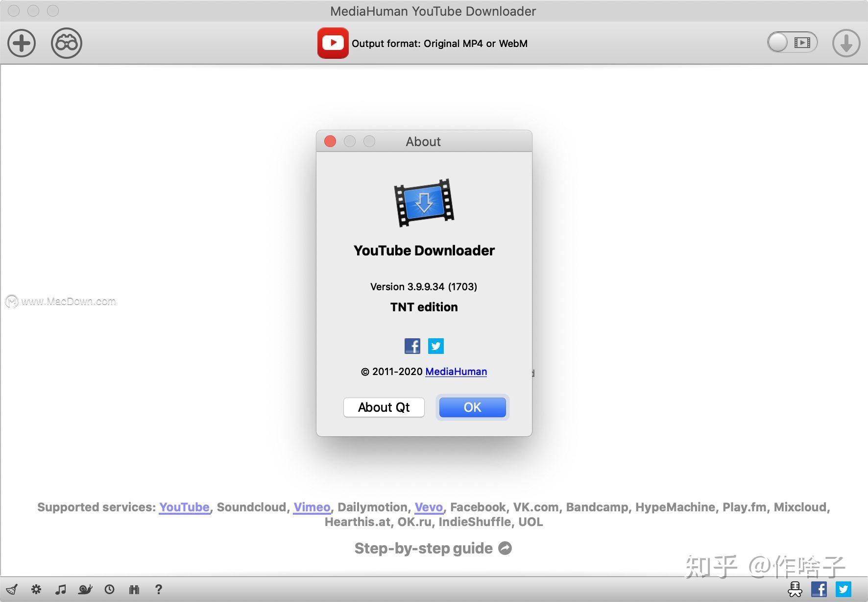Click the About dialog title bar
This screenshot has width=868, height=602.
click(x=423, y=142)
